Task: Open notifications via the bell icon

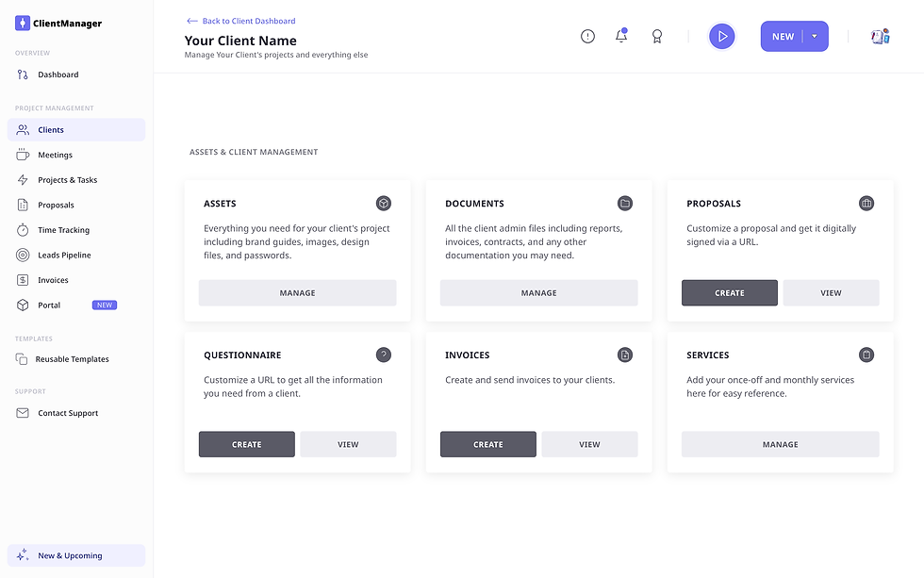Action: pyautogui.click(x=621, y=36)
